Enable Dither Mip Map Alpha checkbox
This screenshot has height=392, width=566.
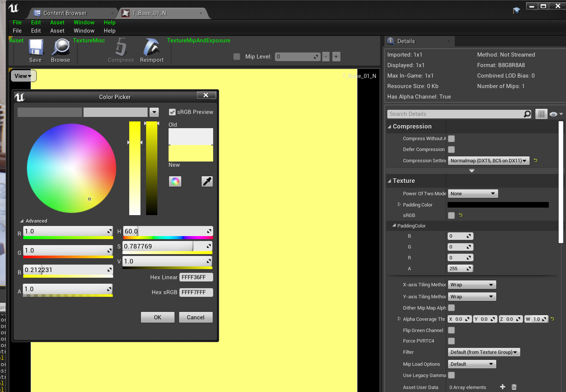coord(451,308)
